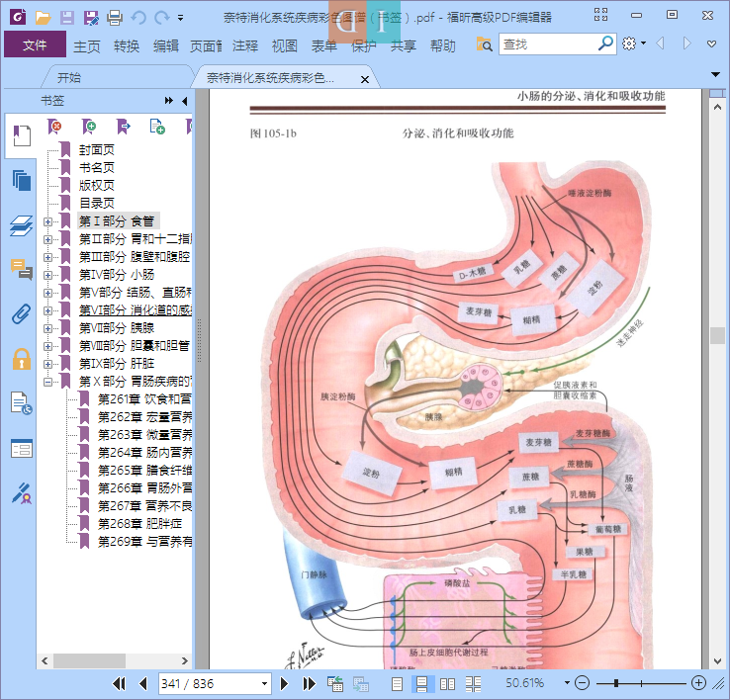730x700 pixels.
Task: Click the zoom slider handle
Action: click(616, 683)
